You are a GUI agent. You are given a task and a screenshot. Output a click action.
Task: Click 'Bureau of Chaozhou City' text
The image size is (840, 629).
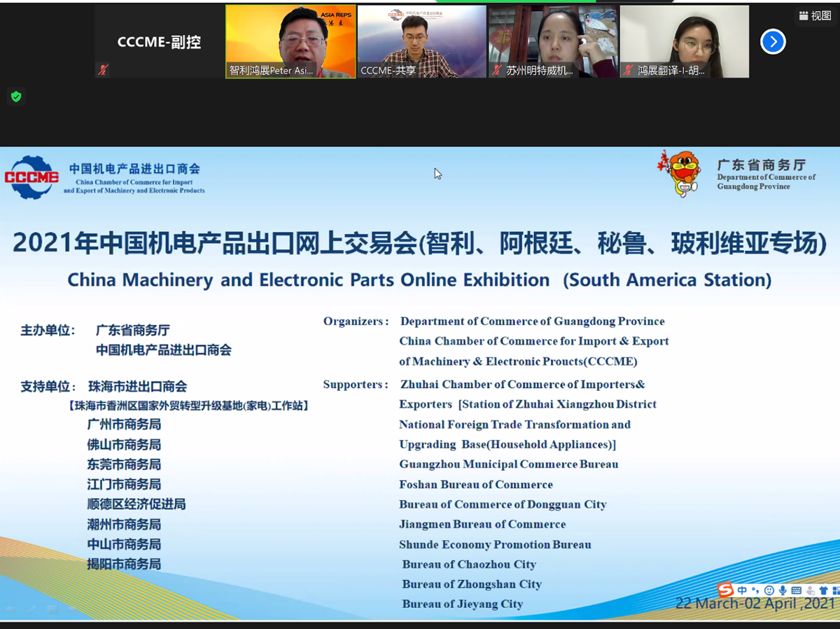[x=469, y=565]
